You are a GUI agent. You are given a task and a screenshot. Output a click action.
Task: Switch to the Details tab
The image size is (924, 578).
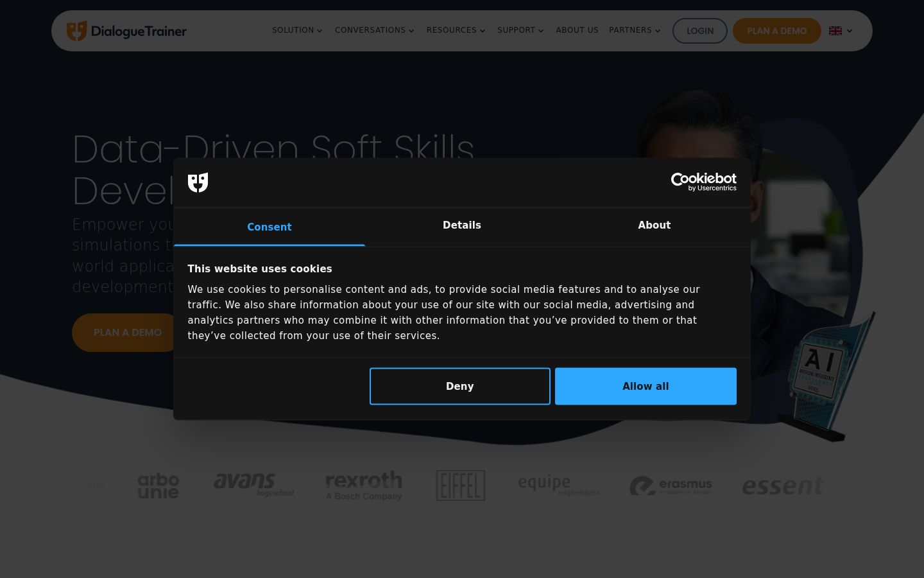(x=462, y=225)
